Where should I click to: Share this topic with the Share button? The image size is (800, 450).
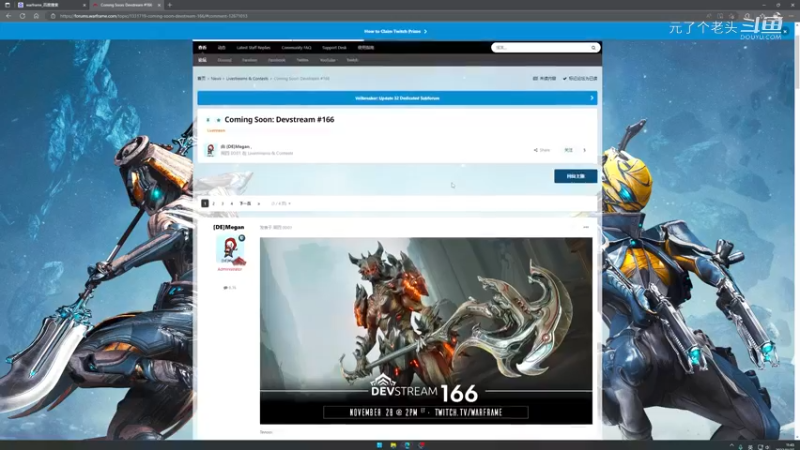pos(542,150)
